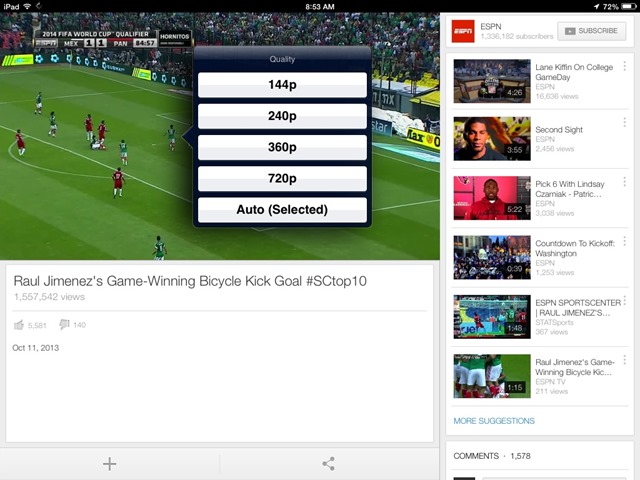Select 240p video quality
This screenshot has width=640, height=480.
pyautogui.click(x=282, y=116)
